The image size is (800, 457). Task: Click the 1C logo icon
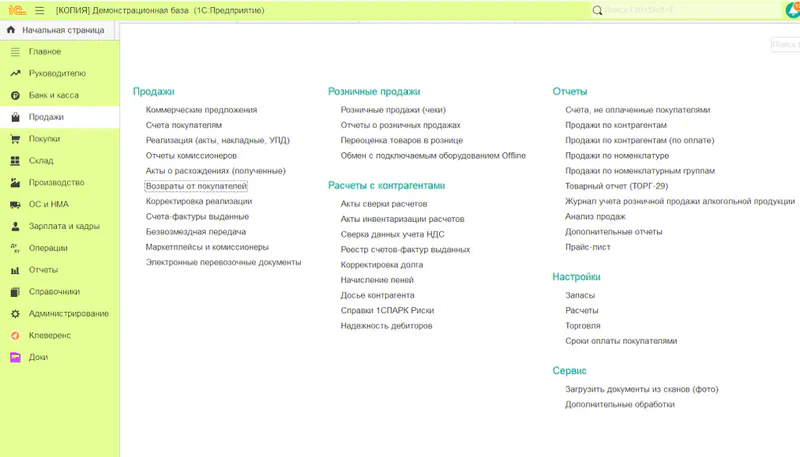point(15,10)
